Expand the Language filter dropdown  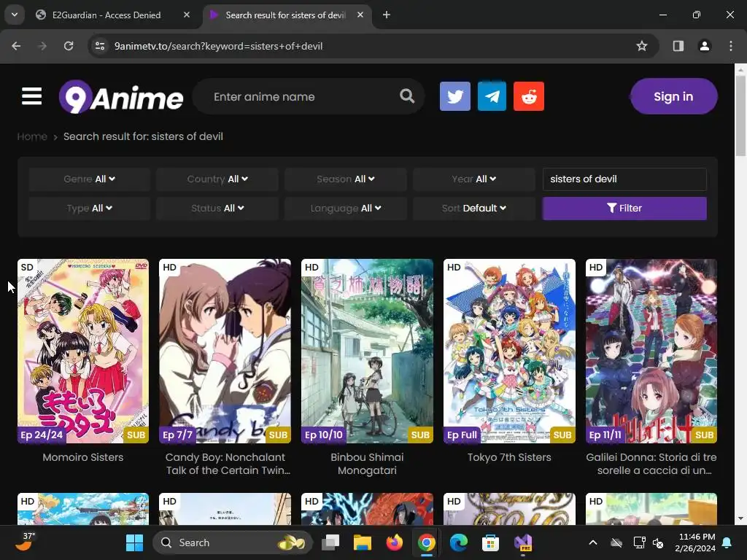click(345, 208)
